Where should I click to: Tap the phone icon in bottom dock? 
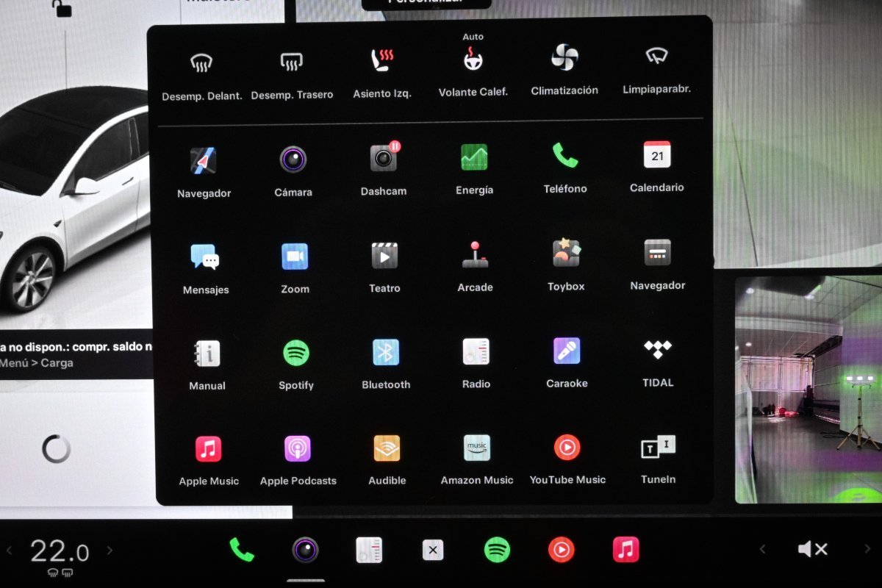242,549
